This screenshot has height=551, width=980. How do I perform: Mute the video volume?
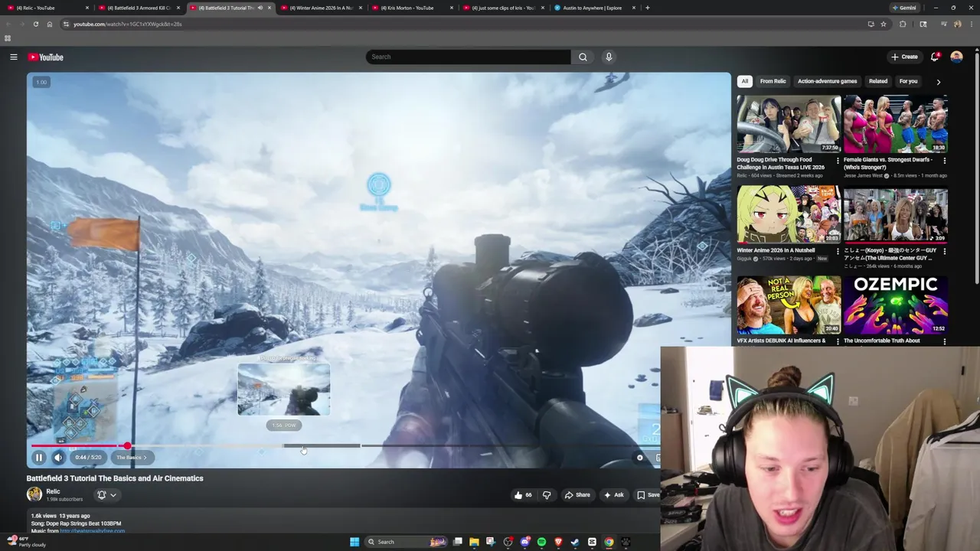58,458
